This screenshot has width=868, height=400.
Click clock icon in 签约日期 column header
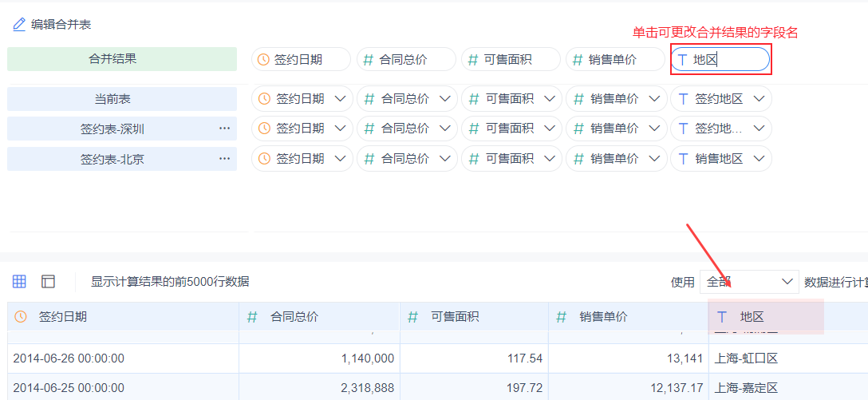21,317
